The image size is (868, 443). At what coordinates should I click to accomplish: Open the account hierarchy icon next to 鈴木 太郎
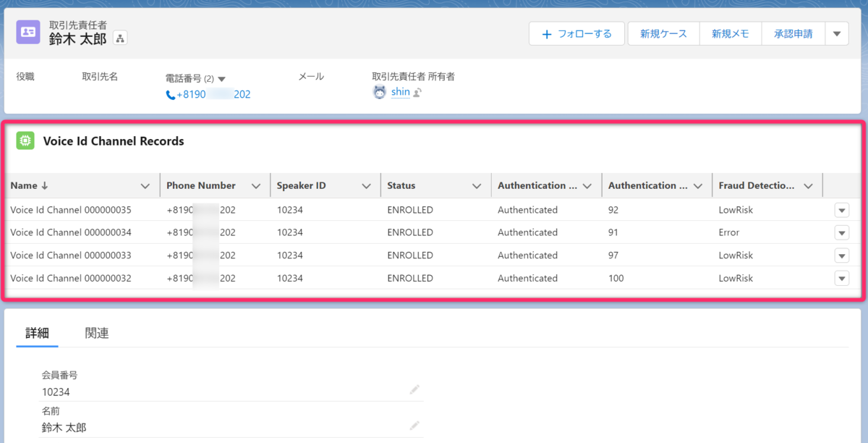point(120,38)
